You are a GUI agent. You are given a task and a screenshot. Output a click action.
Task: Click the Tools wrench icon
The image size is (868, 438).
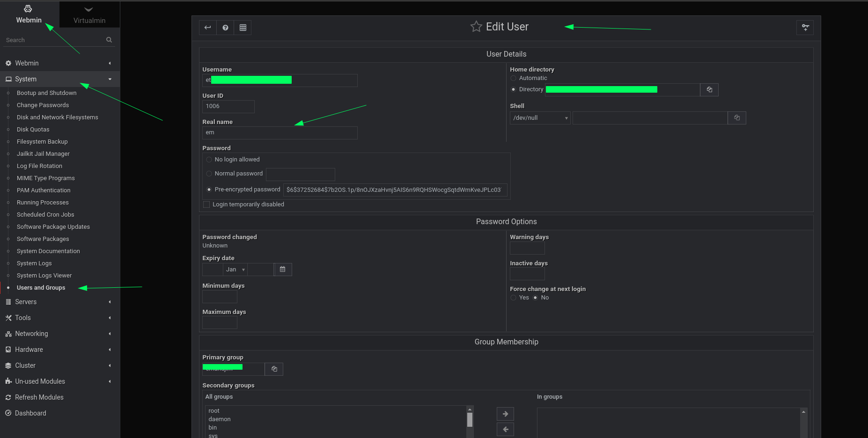click(x=8, y=318)
